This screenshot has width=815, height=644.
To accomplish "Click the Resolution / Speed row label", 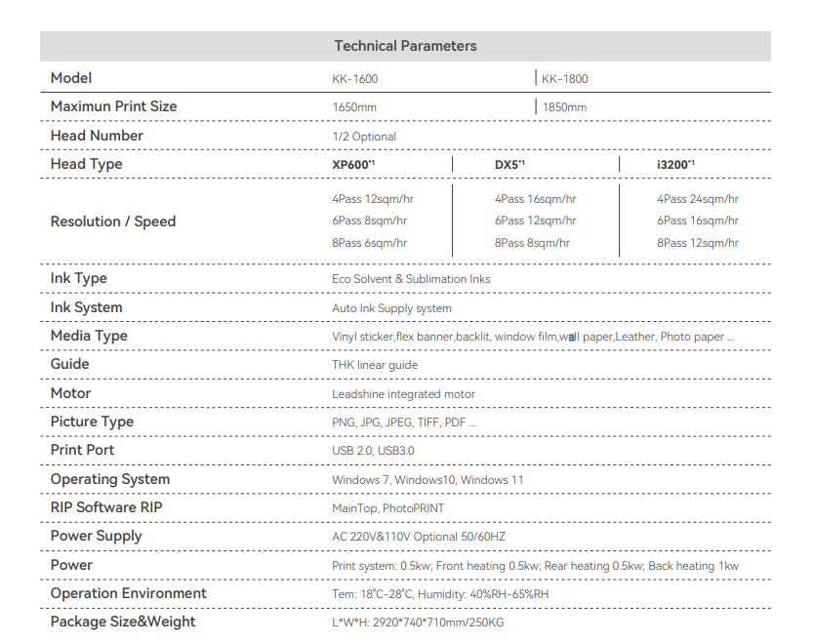I will coord(113,221).
